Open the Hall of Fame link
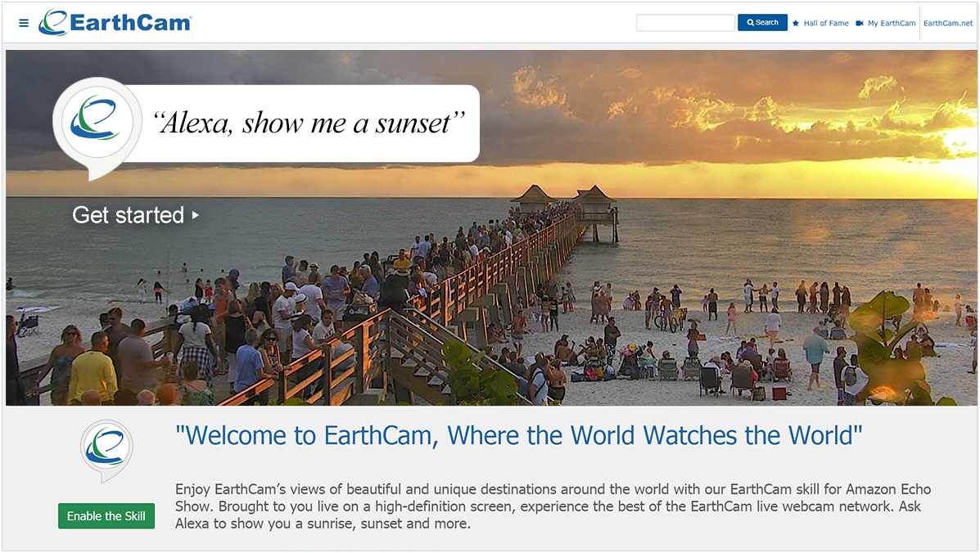The height and width of the screenshot is (553, 980). coord(825,23)
